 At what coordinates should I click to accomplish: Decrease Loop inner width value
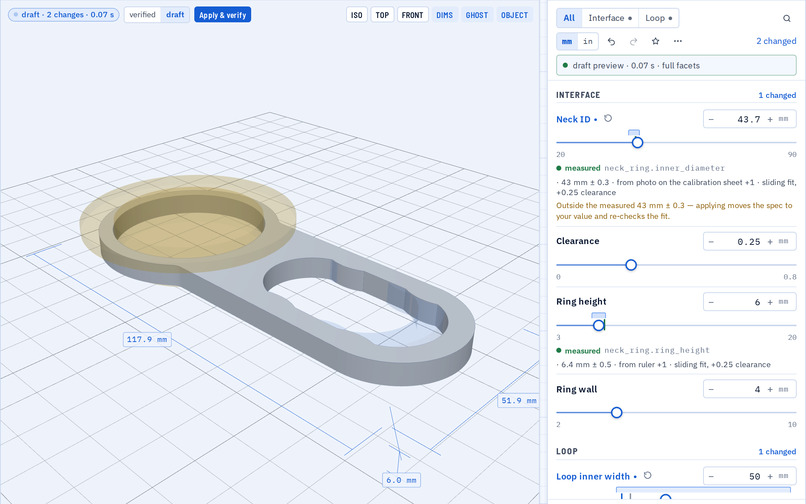pos(711,476)
